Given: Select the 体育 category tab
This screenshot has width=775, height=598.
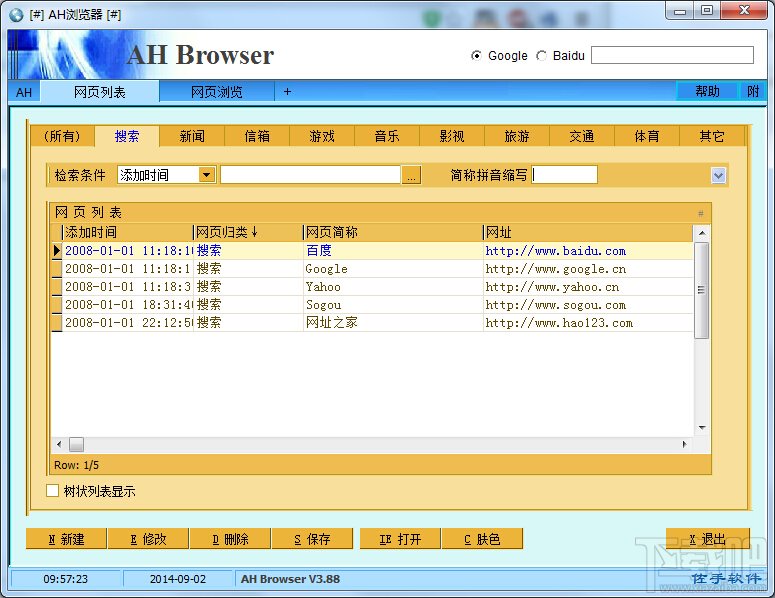Looking at the screenshot, I should coord(647,136).
